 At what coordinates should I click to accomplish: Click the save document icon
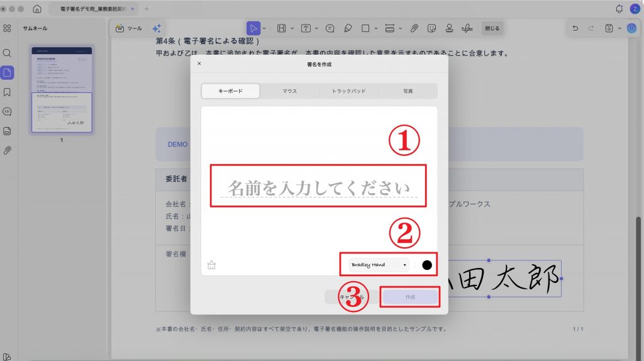click(x=609, y=28)
